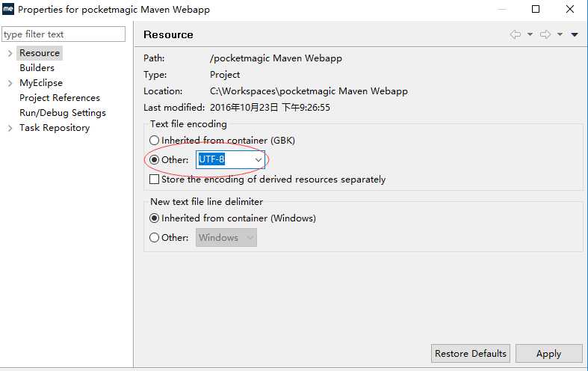
Task: Click the forward navigation arrow icon
Action: pos(545,34)
